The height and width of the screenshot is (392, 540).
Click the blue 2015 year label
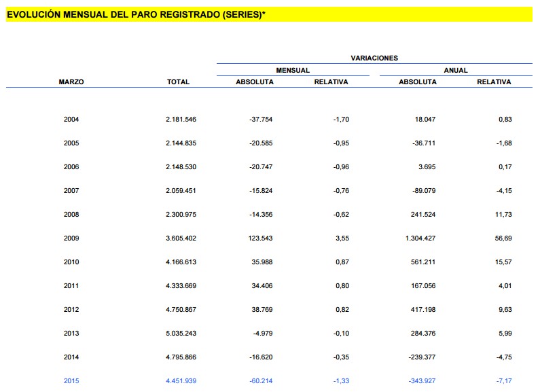71,381
